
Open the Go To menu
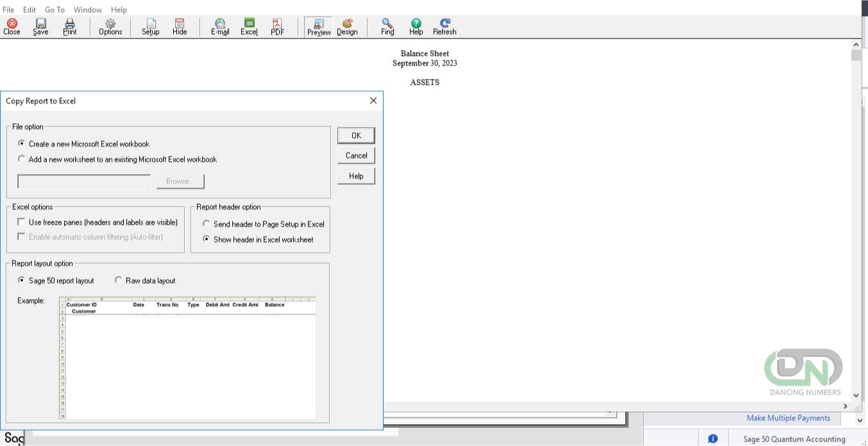click(54, 9)
